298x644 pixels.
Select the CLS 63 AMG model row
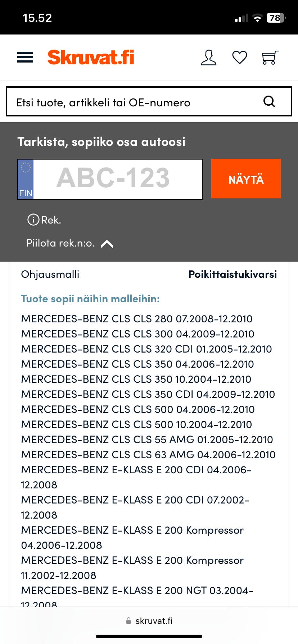148,455
